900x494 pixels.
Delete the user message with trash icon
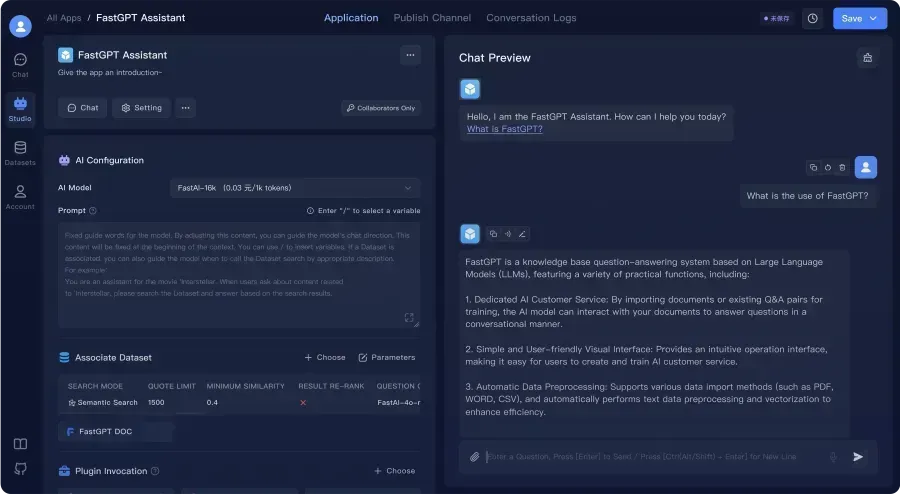pos(842,168)
